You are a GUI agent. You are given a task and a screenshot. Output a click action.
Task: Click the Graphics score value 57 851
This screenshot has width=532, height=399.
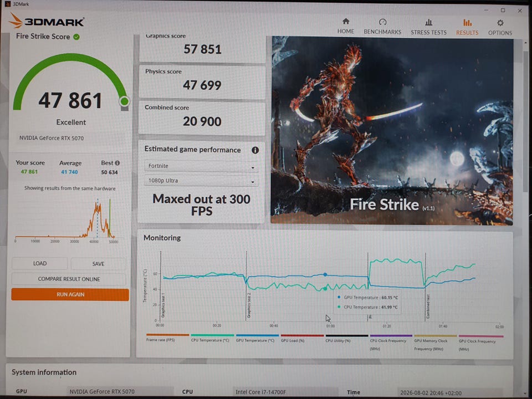point(202,49)
